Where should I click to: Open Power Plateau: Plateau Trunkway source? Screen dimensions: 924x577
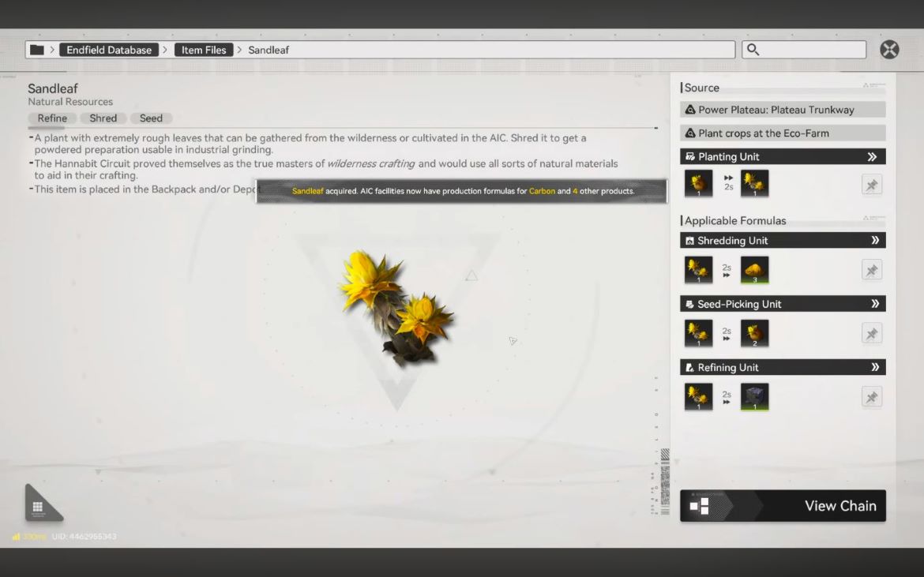pyautogui.click(x=783, y=110)
